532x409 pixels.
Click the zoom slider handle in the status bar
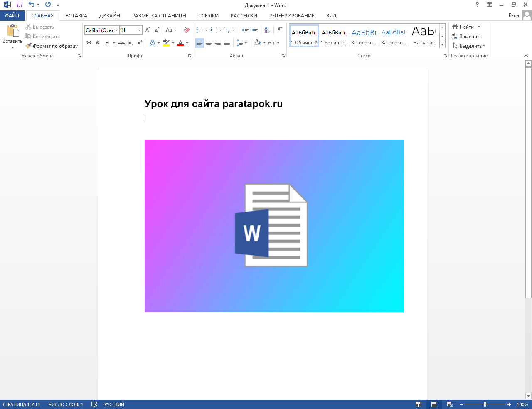[x=485, y=404]
